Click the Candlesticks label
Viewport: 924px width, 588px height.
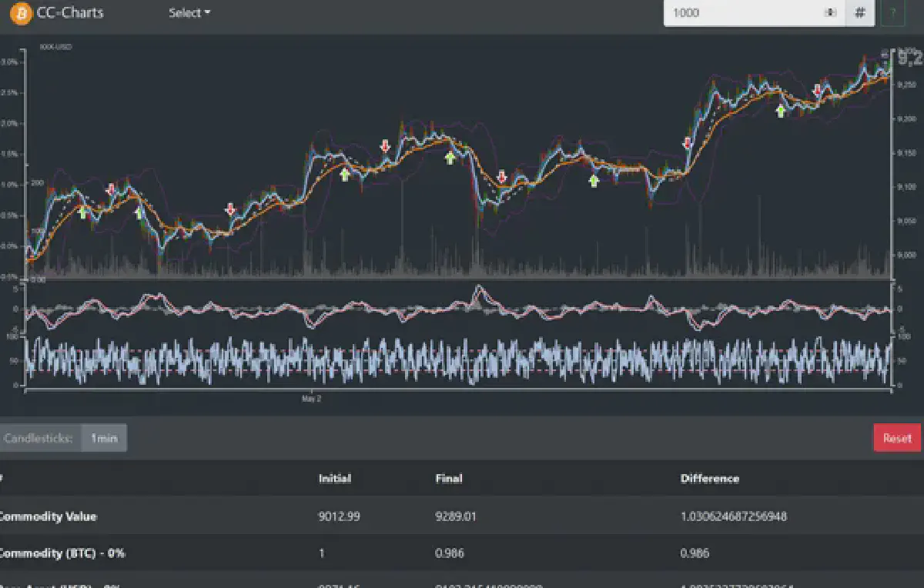click(x=38, y=438)
